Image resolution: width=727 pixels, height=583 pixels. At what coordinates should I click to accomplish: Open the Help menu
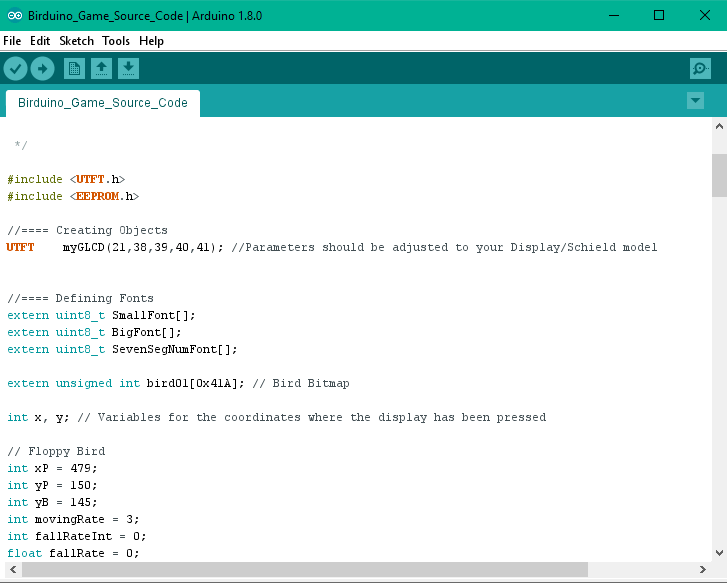pos(151,41)
